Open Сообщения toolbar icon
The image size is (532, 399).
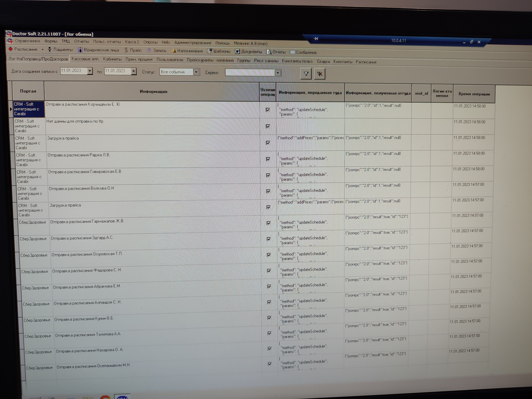(292, 52)
